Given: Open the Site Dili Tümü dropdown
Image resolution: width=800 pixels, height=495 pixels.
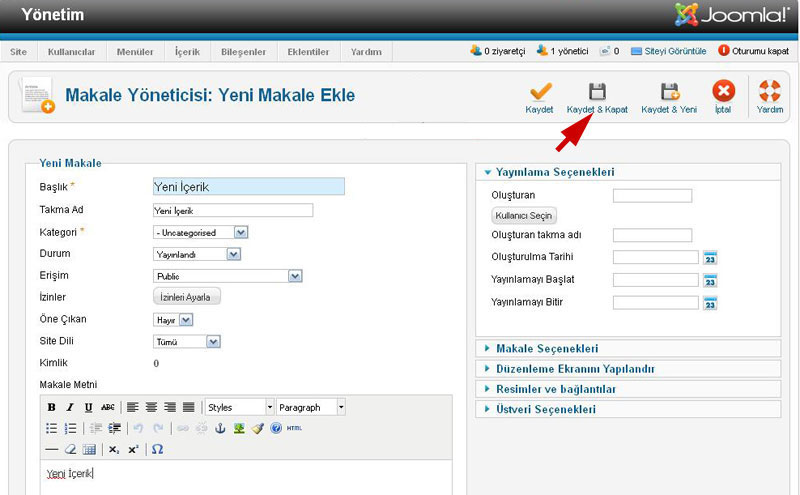Looking at the screenshot, I should pyautogui.click(x=187, y=342).
